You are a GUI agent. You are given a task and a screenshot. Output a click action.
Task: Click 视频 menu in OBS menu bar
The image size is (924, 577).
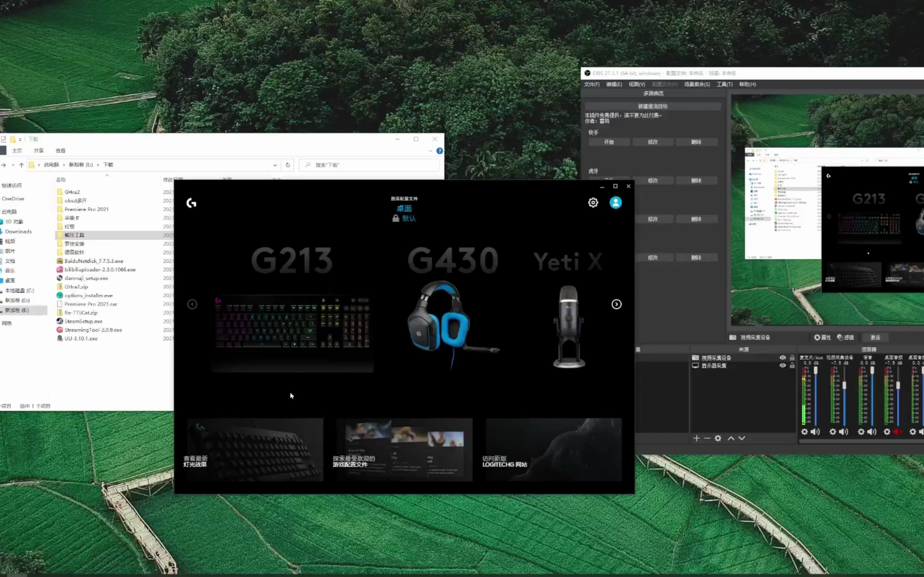637,84
